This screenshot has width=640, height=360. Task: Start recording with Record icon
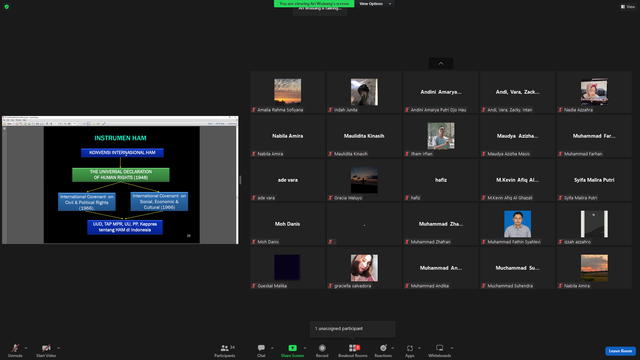point(322,348)
